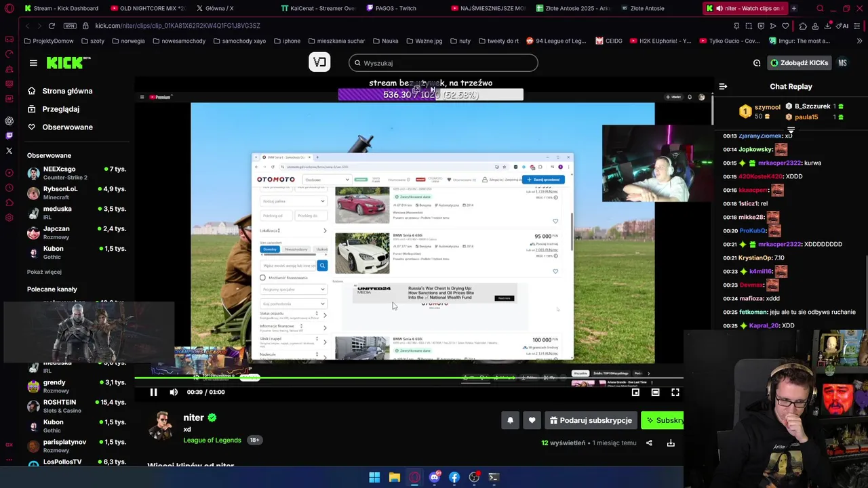Open the ROSHTEIN recommended channel
The image size is (868, 488).
(x=76, y=406)
